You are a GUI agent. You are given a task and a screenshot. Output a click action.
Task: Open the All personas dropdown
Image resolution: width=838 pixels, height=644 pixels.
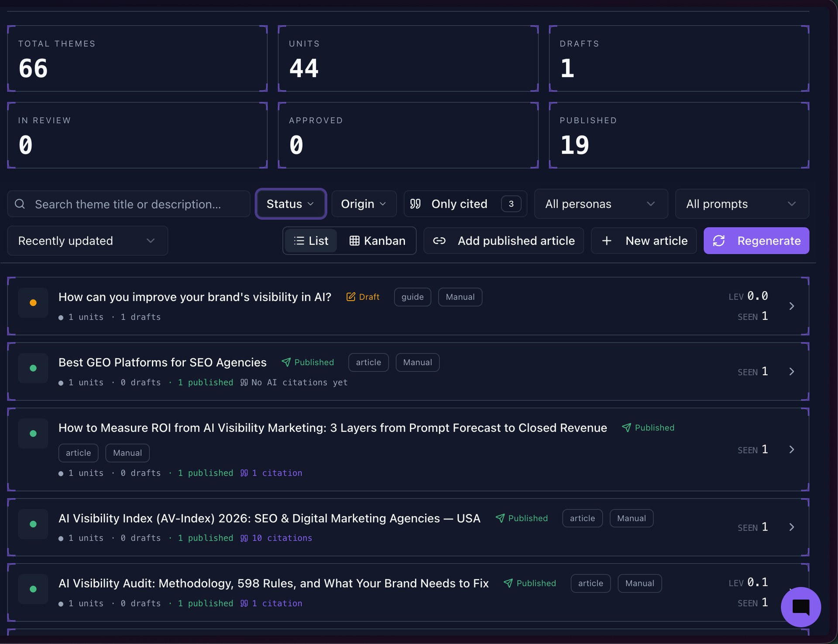[x=601, y=204]
